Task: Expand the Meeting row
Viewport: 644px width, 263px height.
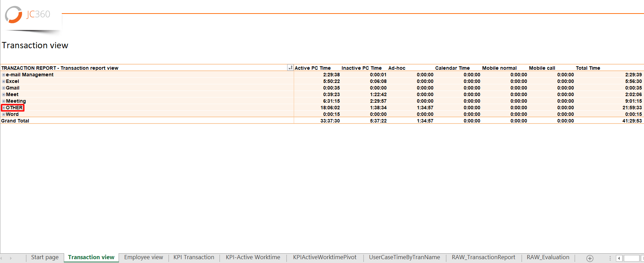Action: 3,101
